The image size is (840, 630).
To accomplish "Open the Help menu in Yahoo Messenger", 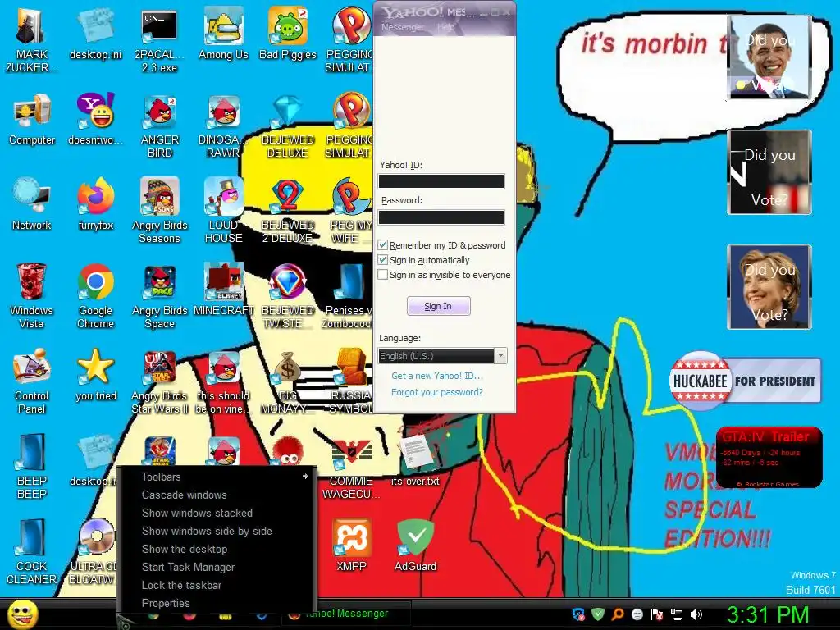I will pos(445,27).
